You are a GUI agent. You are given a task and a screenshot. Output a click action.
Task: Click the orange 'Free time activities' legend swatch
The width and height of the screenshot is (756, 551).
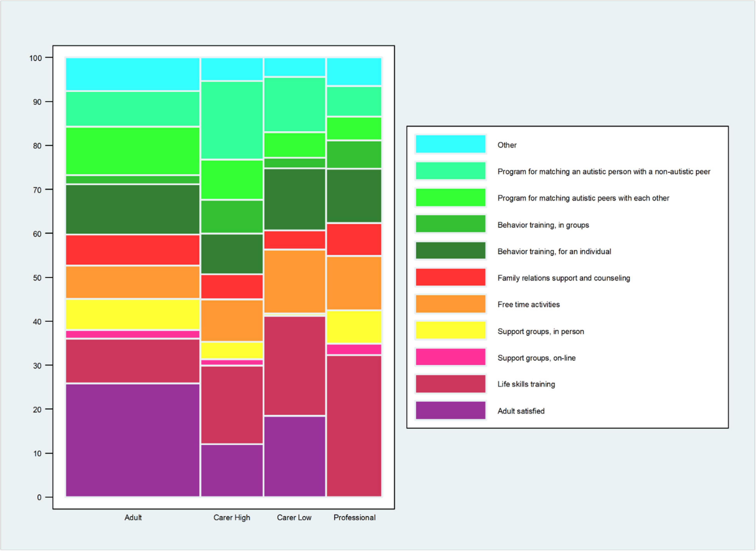click(450, 304)
